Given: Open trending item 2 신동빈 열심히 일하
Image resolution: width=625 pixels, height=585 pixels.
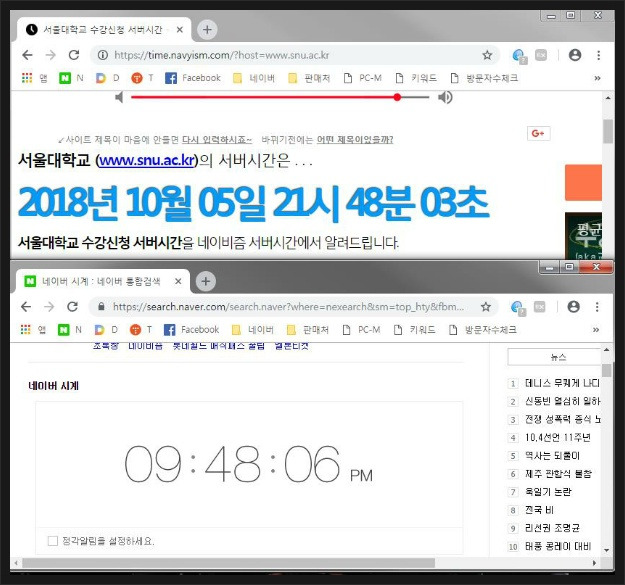Looking at the screenshot, I should click(562, 401).
